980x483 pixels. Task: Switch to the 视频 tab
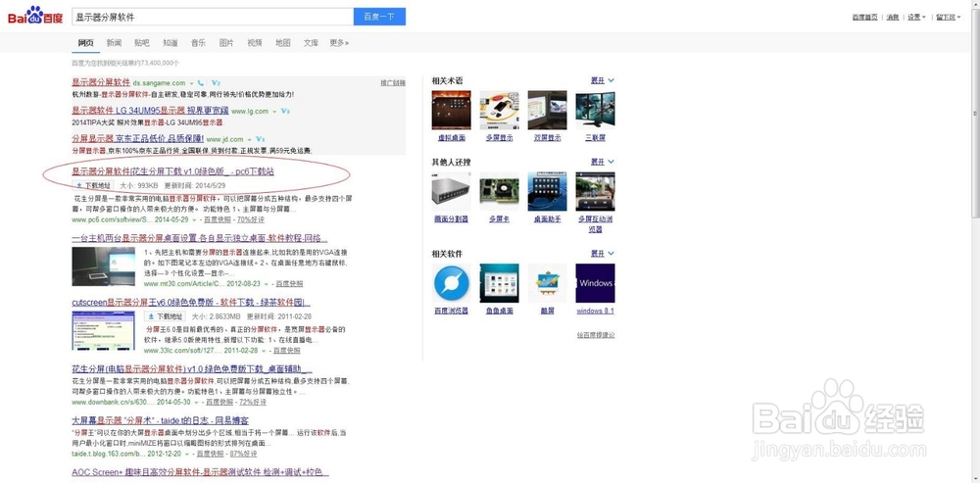coord(255,43)
